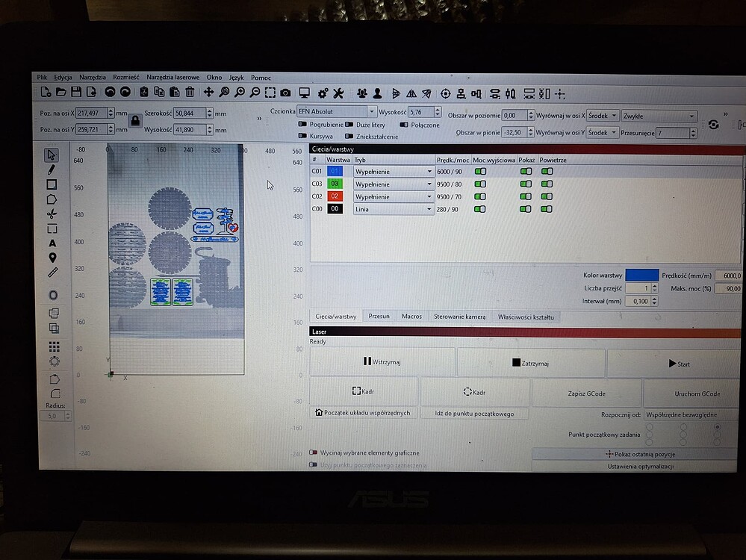Select the node editing scissors tool
The height and width of the screenshot is (560, 746).
(x=52, y=214)
